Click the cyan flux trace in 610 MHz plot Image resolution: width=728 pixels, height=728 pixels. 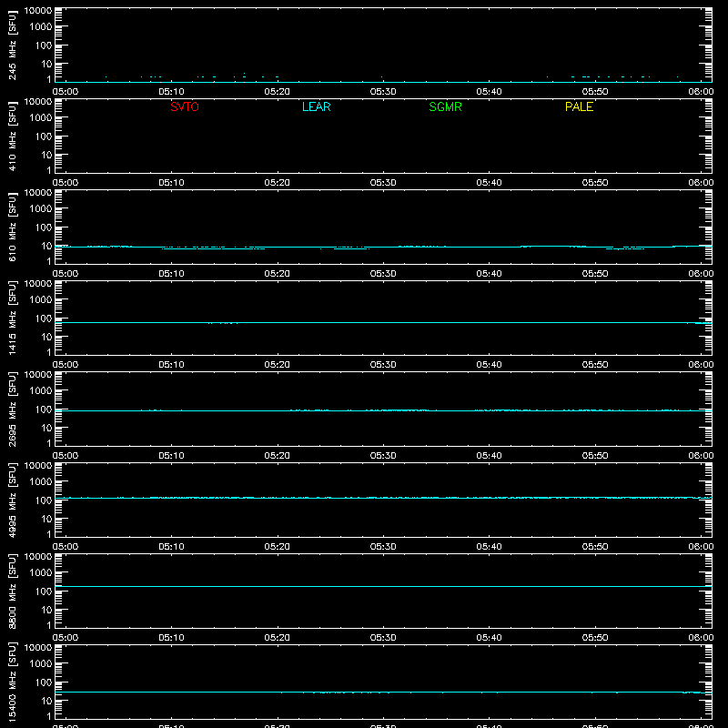coord(383,247)
